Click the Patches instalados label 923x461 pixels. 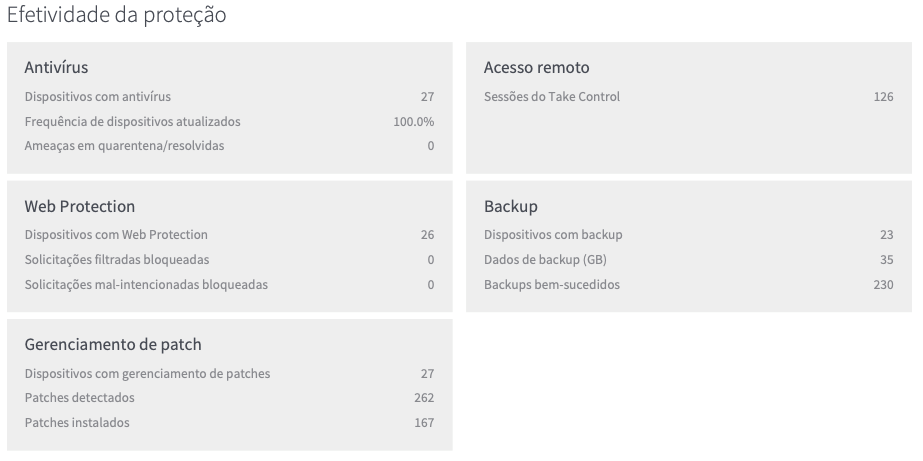click(x=77, y=423)
